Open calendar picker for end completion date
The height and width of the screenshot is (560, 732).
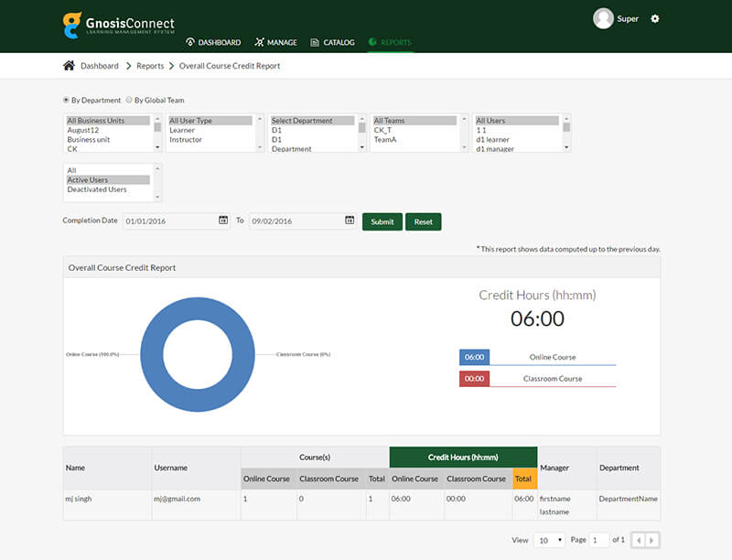point(350,221)
